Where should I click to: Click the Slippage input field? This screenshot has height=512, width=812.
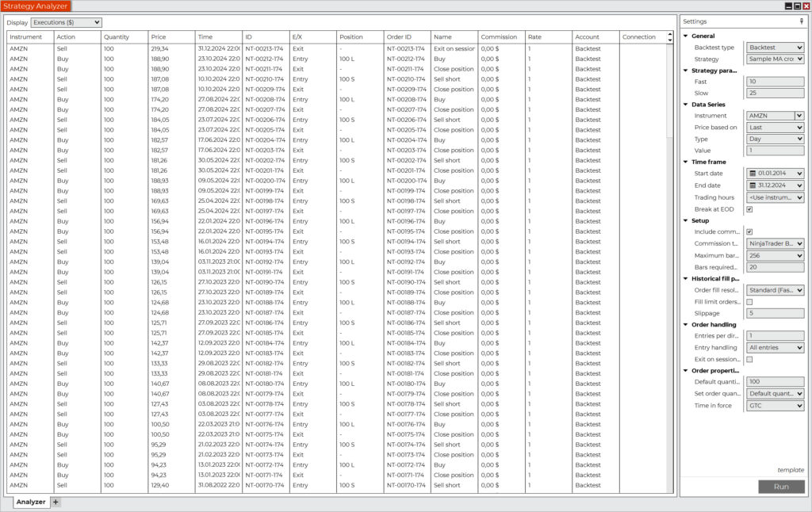click(776, 313)
